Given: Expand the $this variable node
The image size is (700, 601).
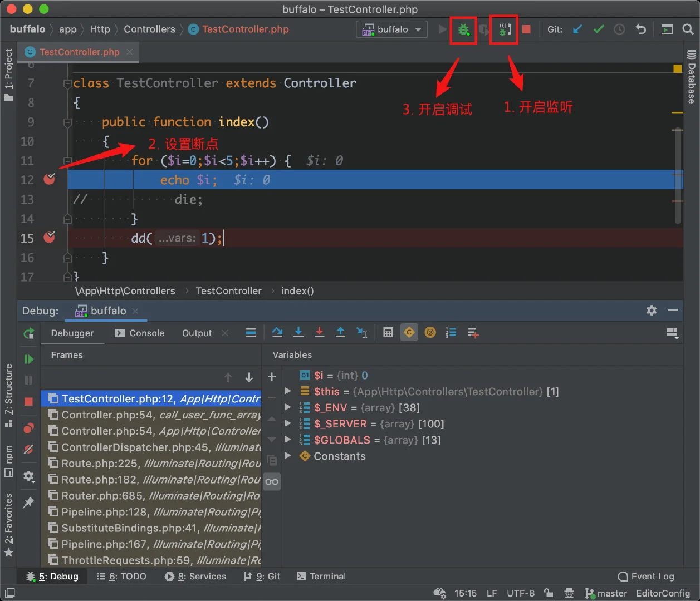Looking at the screenshot, I should point(288,391).
